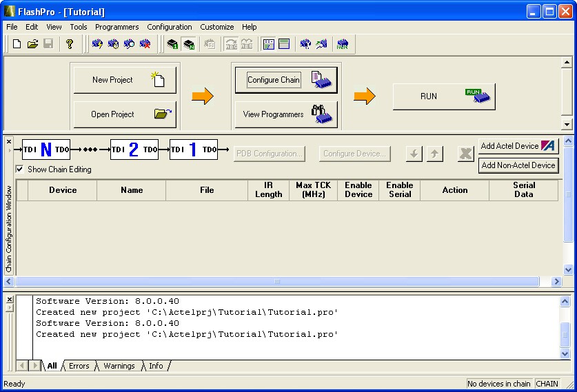Screen dimensions: 577x392
Task: Click the chain grid scroll right arrow
Action: 557,282
